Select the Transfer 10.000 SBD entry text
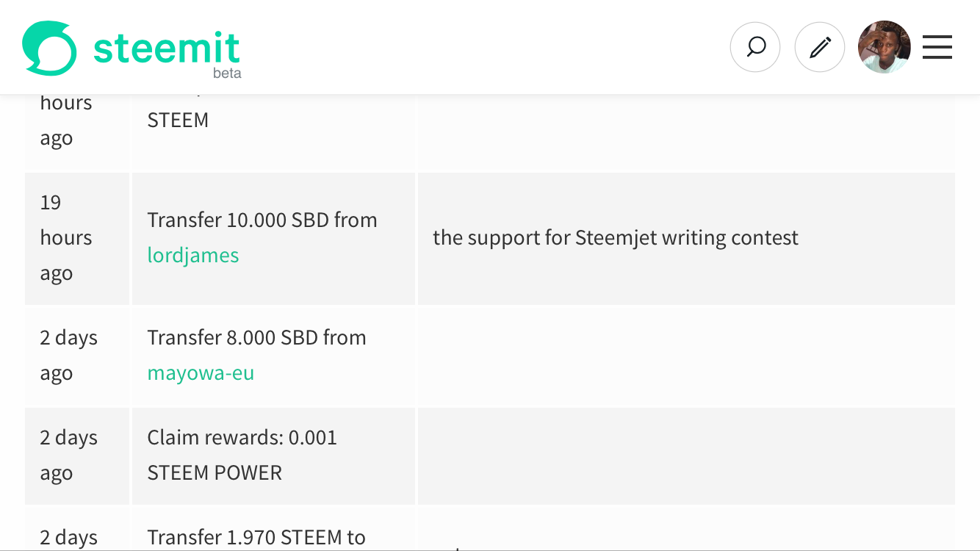Screen dimensions: 980x551 pyautogui.click(x=262, y=220)
